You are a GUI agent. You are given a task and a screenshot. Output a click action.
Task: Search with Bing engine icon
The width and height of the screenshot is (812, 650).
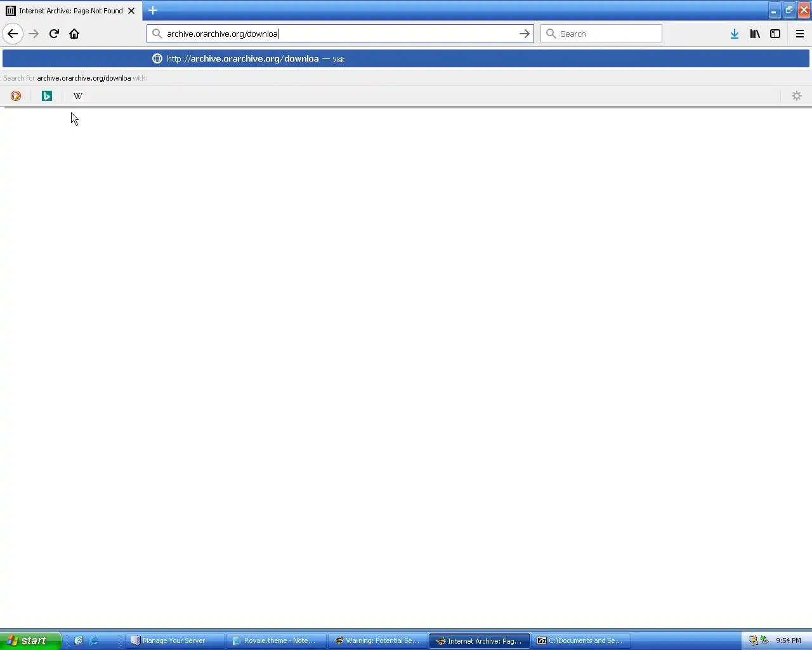tap(47, 96)
